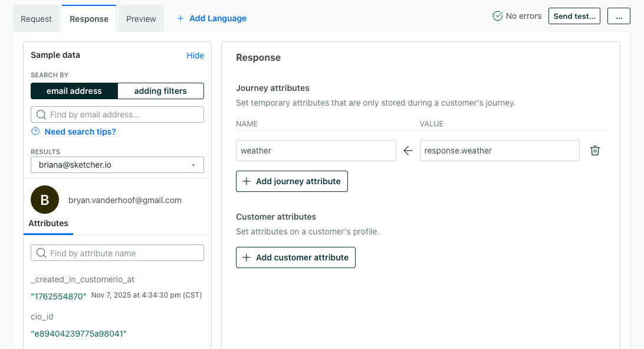Screen dimensions: 644x349
Task: Click the question mark help icon
Action: [x=35, y=132]
